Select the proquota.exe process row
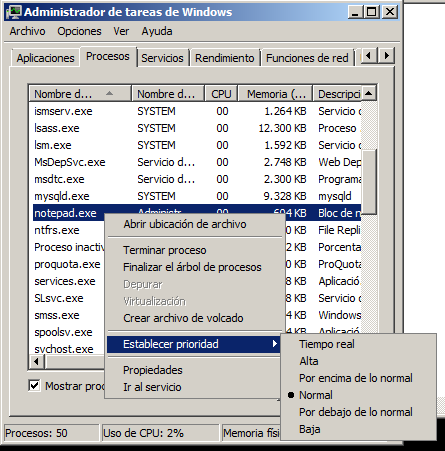The width and height of the screenshot is (445, 451). click(x=68, y=264)
